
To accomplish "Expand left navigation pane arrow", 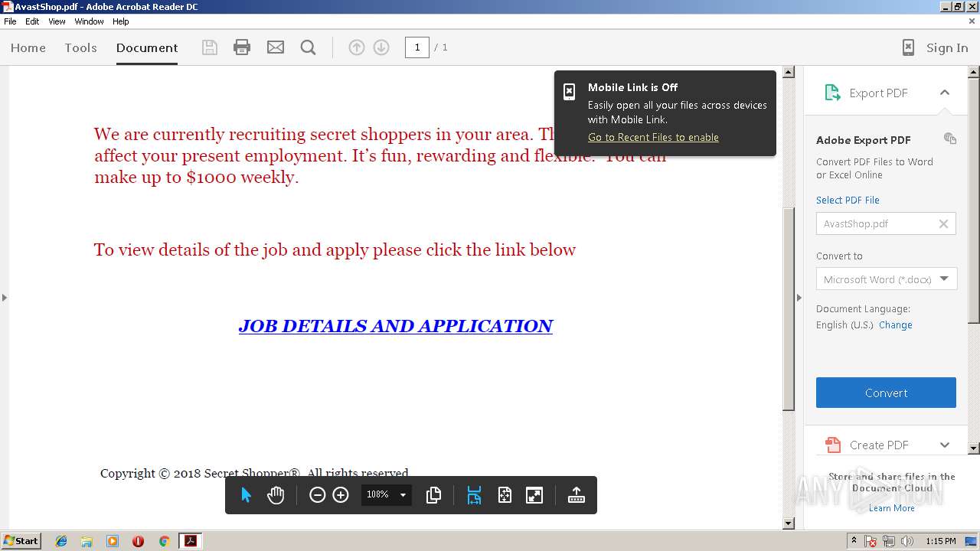I will point(4,298).
